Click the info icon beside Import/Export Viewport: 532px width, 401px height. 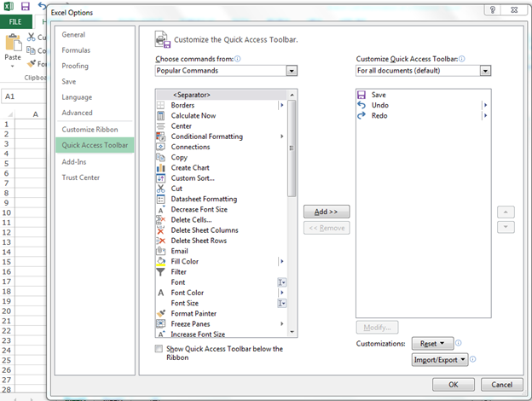tap(473, 359)
